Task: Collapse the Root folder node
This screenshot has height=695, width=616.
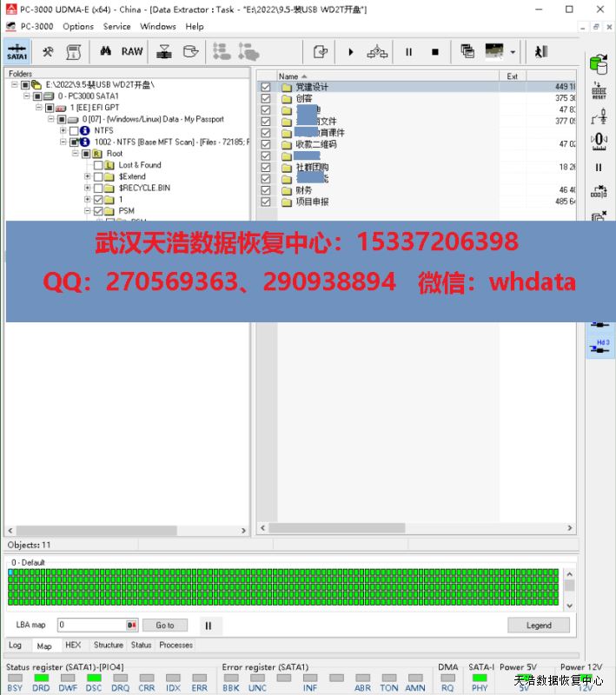Action: click(75, 154)
